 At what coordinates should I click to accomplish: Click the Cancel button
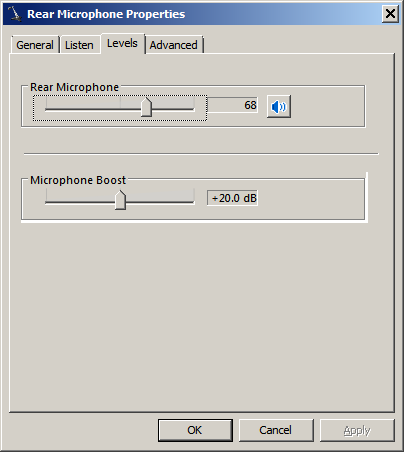[276, 430]
